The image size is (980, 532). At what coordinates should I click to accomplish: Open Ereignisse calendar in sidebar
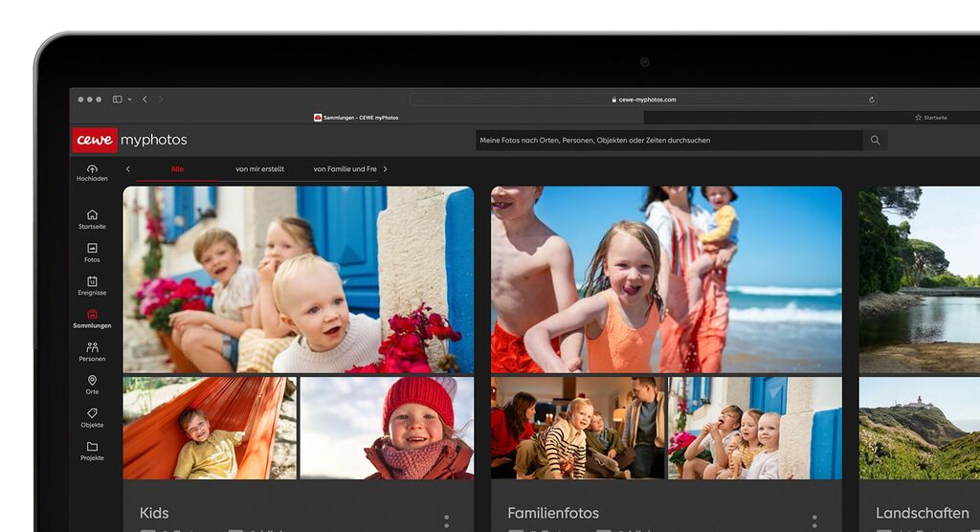tap(92, 286)
